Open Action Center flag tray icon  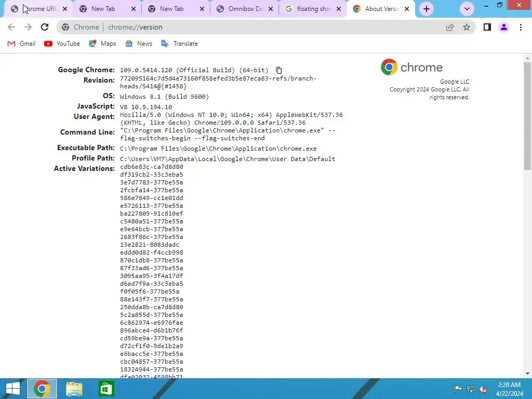click(458, 389)
